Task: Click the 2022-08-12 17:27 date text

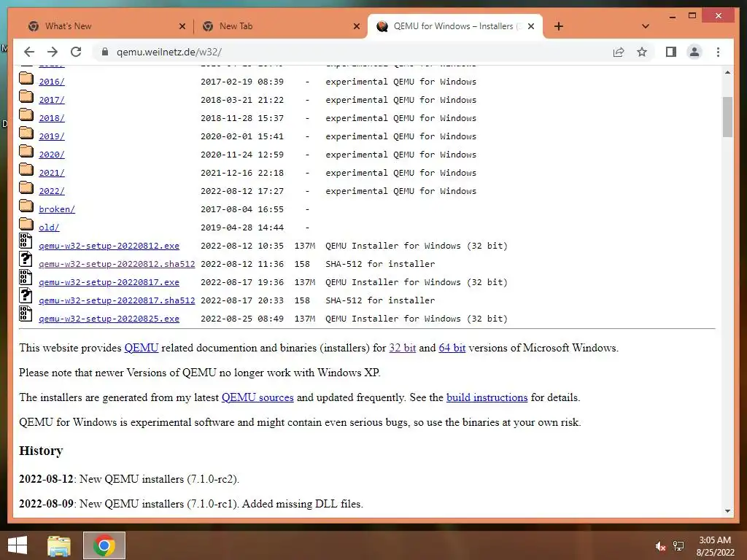Action: pyautogui.click(x=242, y=191)
